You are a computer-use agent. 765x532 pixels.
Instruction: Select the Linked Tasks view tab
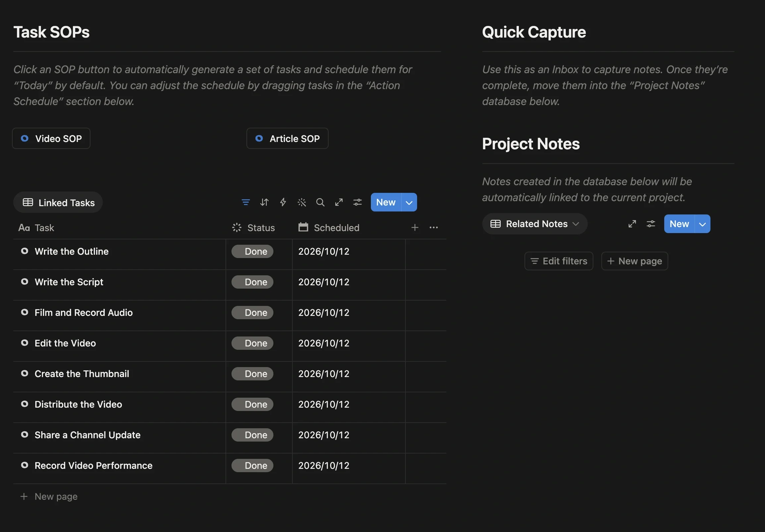click(x=58, y=202)
